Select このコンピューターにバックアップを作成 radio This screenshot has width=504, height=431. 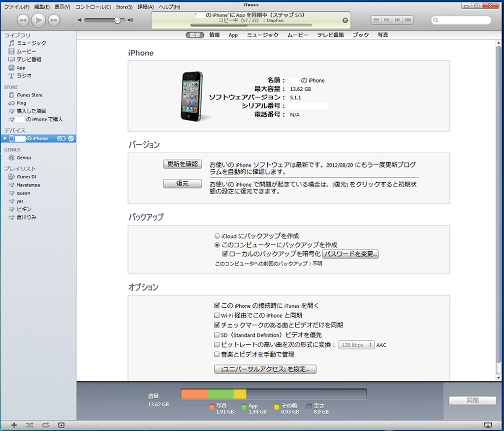pos(217,245)
